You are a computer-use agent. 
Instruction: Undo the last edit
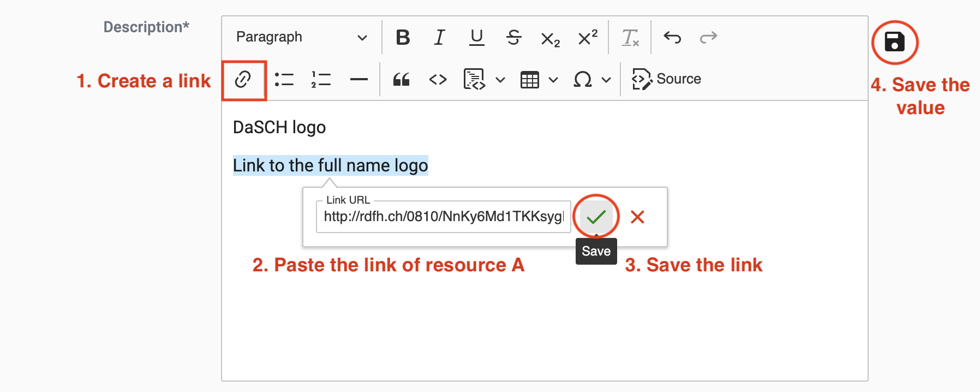click(x=672, y=38)
